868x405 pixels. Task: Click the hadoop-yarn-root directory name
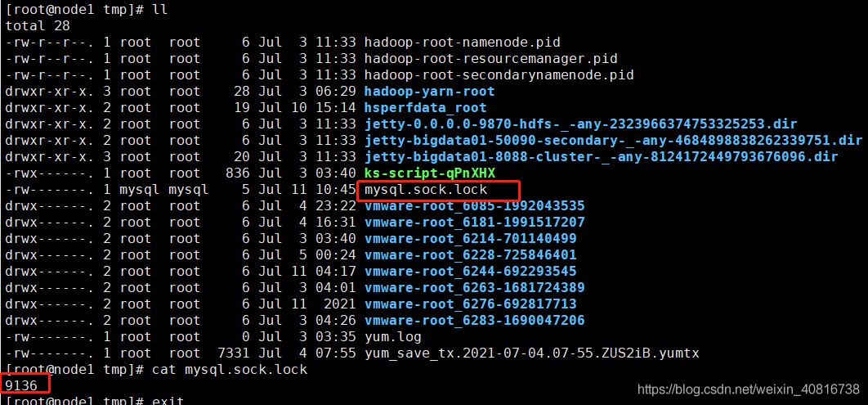point(430,91)
